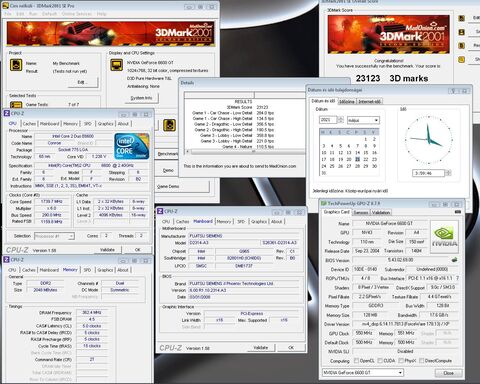Click the time spinner next to 3:59:46

448,173
